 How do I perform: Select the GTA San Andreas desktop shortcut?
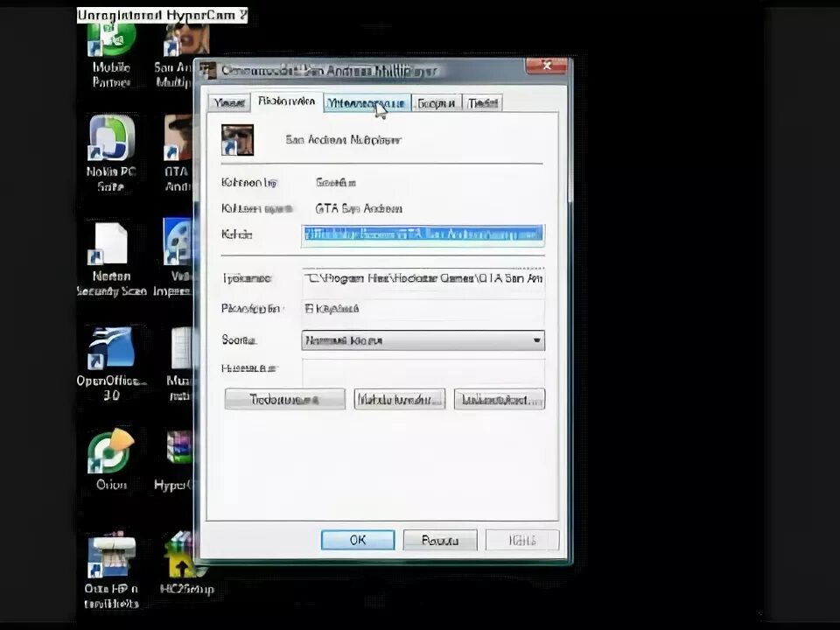[x=178, y=153]
